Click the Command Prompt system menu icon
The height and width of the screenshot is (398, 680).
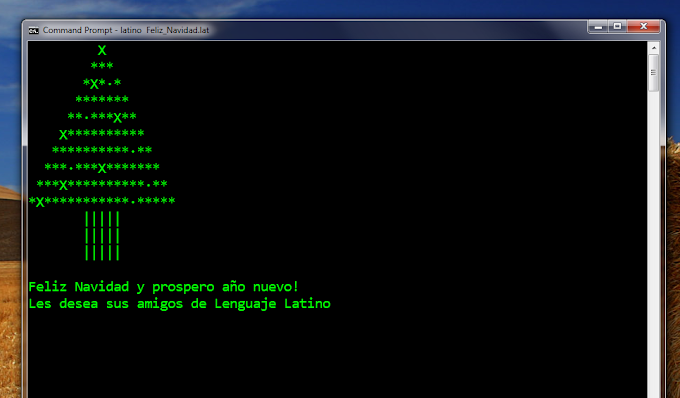point(33,30)
